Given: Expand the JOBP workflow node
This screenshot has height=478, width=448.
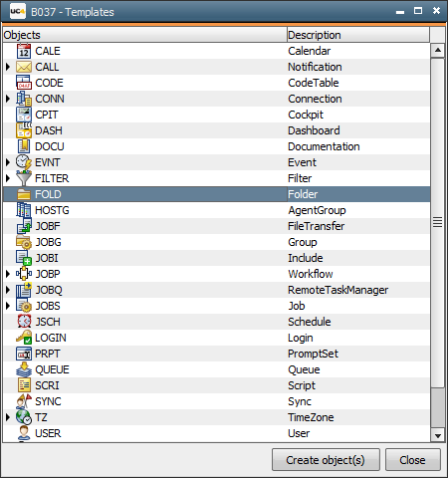Looking at the screenshot, I should [8, 274].
